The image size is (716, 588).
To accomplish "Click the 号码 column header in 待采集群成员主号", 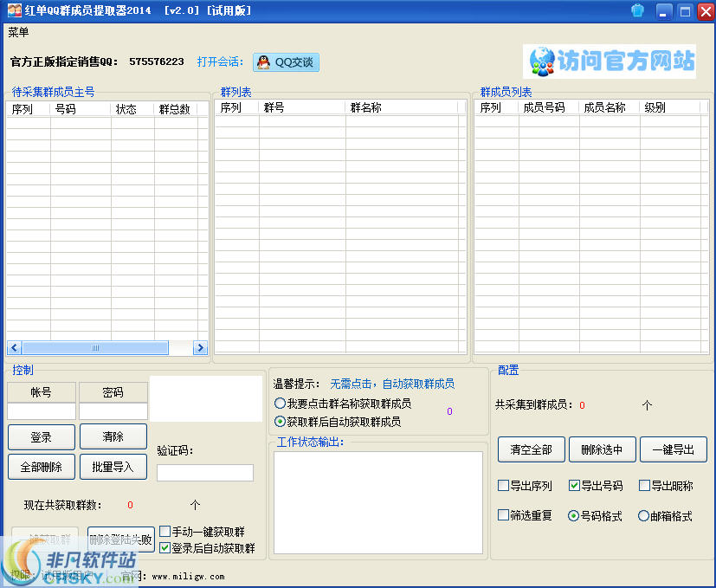I will pyautogui.click(x=81, y=109).
